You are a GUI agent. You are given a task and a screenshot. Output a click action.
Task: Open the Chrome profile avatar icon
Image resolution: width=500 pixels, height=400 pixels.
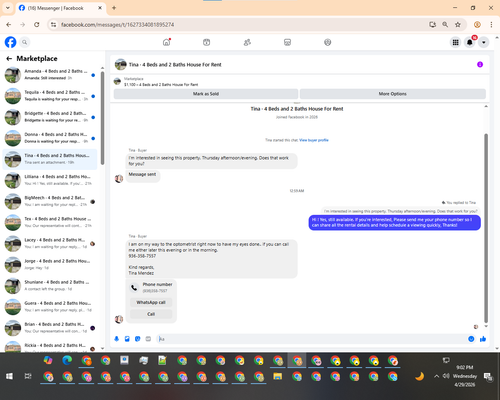[x=477, y=25]
